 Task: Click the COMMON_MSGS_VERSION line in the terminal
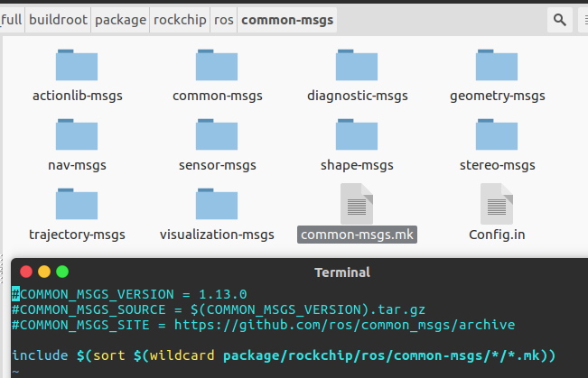click(129, 294)
